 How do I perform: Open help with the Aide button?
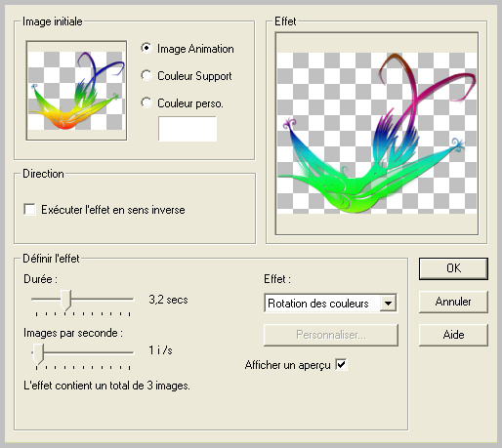(x=453, y=335)
